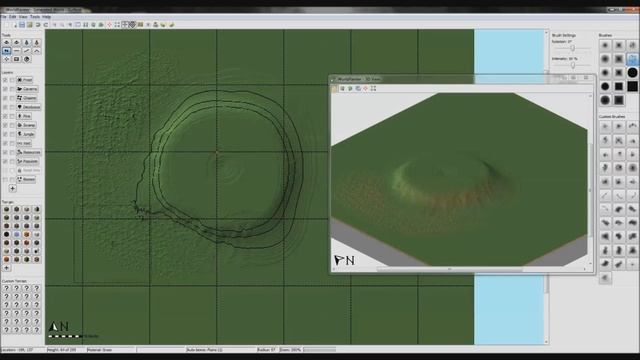Select the Resources layer button
The width and height of the screenshot is (640, 360).
click(29, 152)
